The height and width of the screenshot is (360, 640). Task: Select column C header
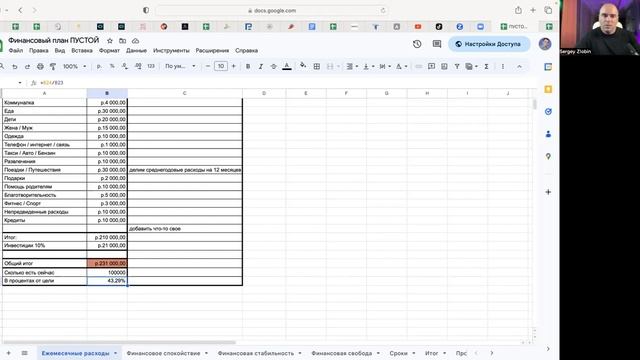tap(184, 93)
